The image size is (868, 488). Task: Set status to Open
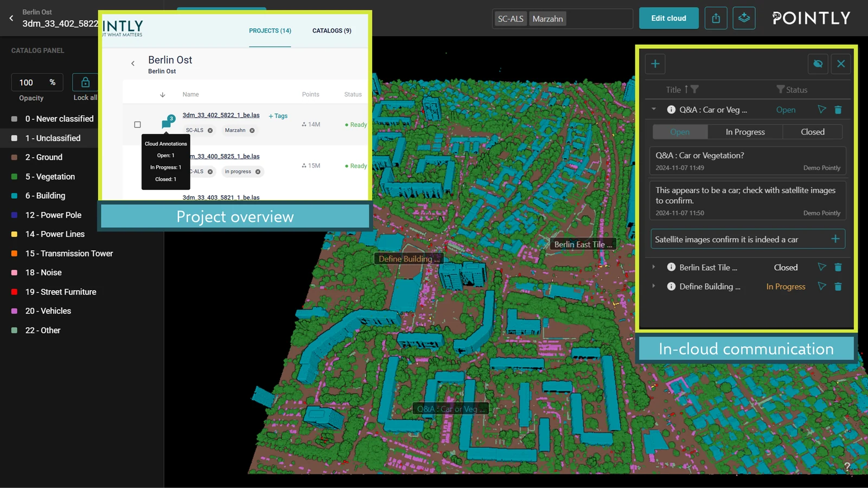coord(680,132)
